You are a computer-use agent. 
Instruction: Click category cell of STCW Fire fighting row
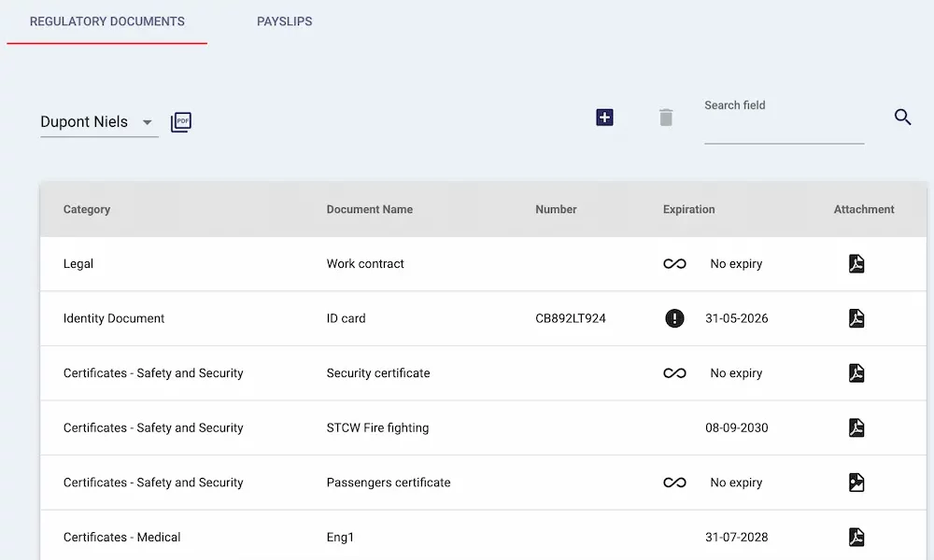[153, 427]
